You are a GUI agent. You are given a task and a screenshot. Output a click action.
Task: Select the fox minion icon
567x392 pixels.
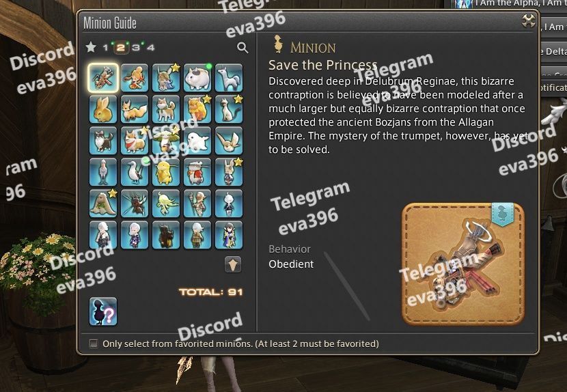tap(135, 109)
